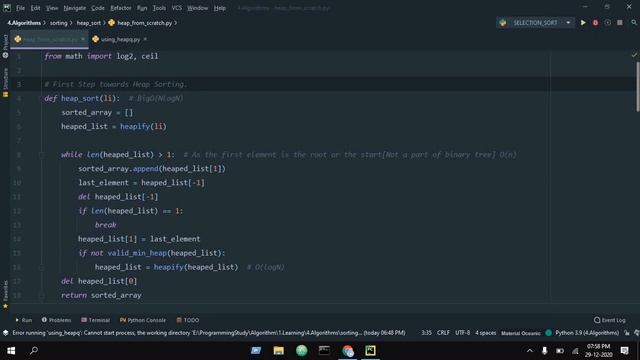Change the CRLF line separator setting
640x360 pixels.
(443, 333)
